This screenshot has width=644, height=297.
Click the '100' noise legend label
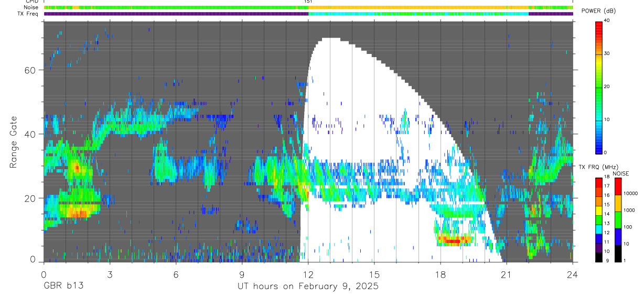[x=628, y=227]
